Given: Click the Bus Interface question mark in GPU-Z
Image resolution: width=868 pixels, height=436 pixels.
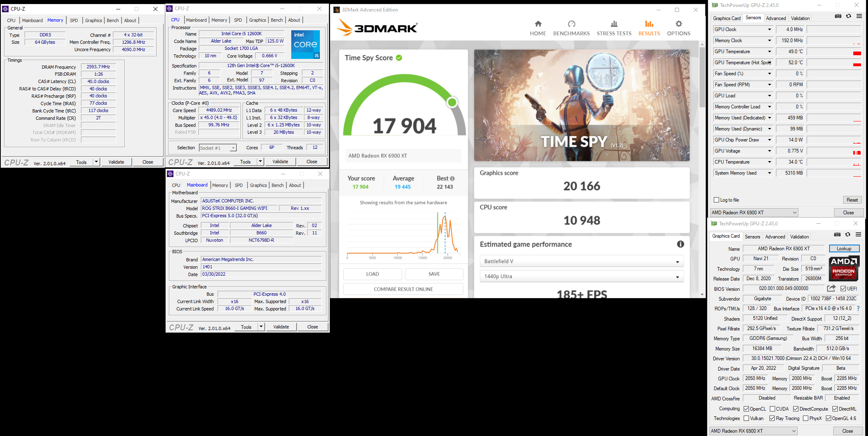Looking at the screenshot, I should pyautogui.click(x=858, y=309).
